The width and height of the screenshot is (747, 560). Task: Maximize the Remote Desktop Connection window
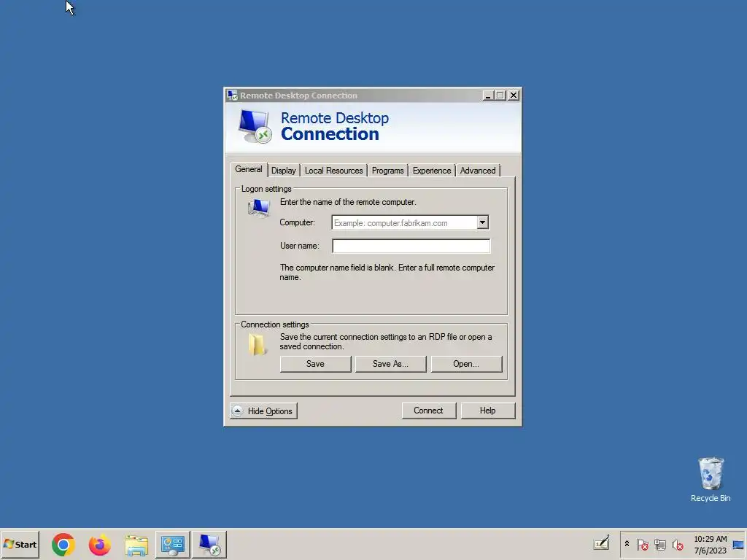pos(500,96)
